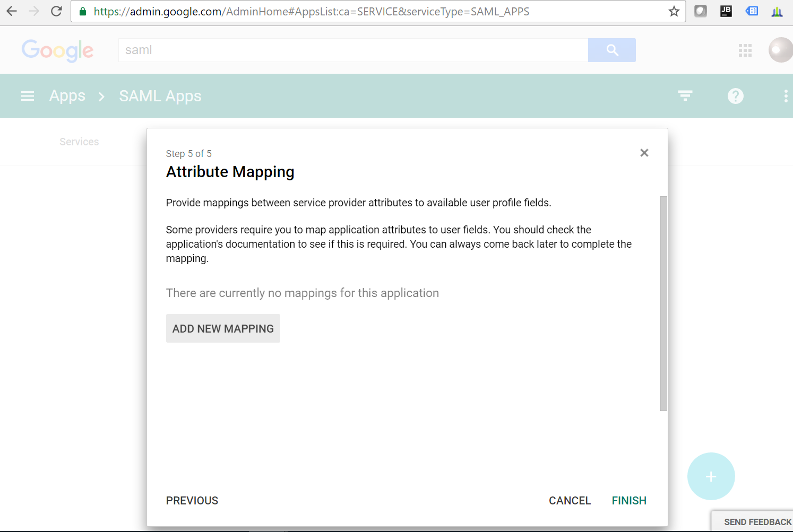
Task: Bookmark this page with the star icon
Action: pos(674,11)
